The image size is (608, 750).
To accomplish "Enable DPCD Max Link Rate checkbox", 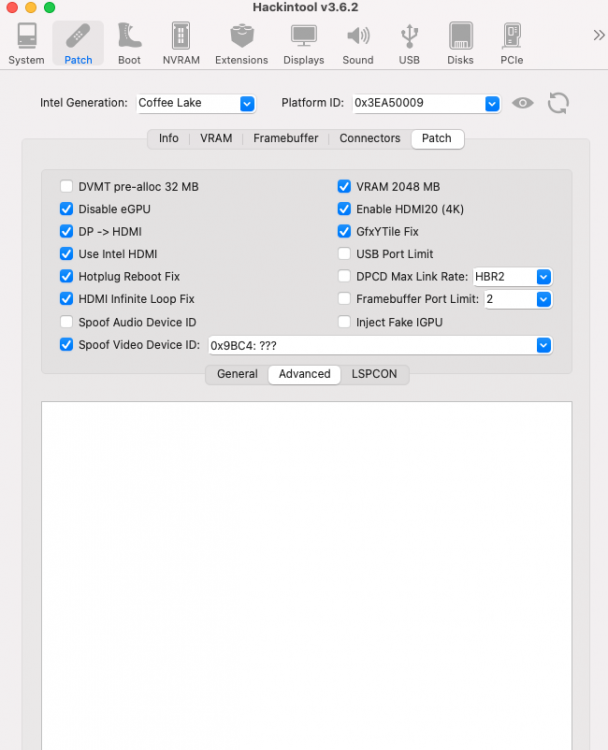I will [x=344, y=276].
